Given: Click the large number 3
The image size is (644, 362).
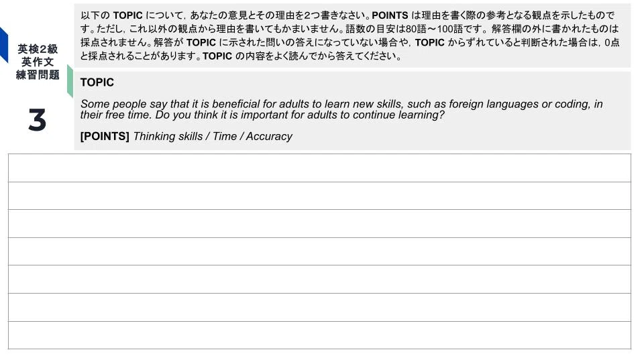Looking at the screenshot, I should point(37,120).
